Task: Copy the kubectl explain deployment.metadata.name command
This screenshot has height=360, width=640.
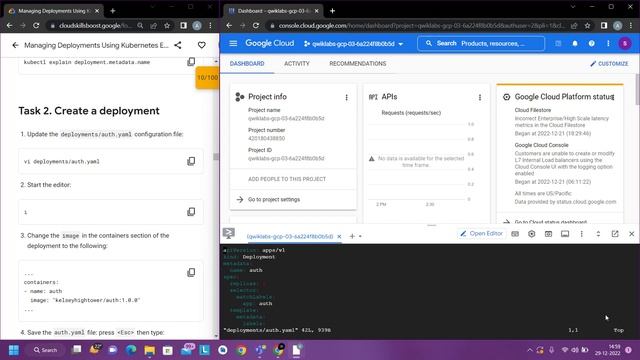Action: coord(191,62)
